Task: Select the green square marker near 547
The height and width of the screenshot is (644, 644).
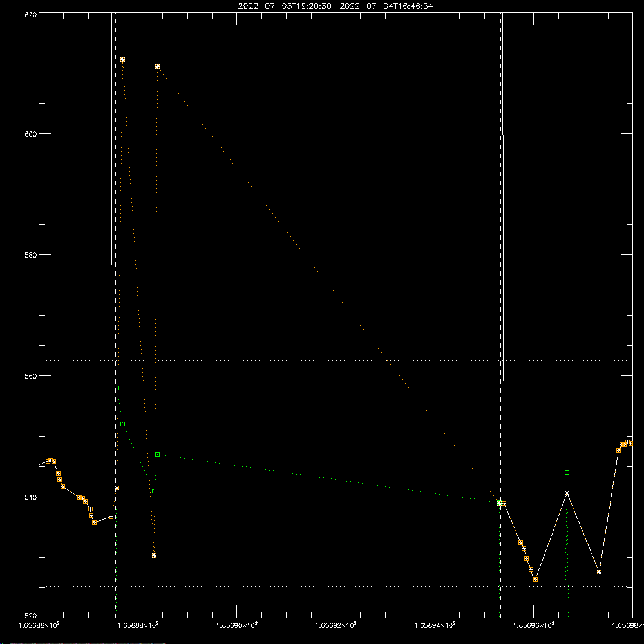Action: [157, 455]
